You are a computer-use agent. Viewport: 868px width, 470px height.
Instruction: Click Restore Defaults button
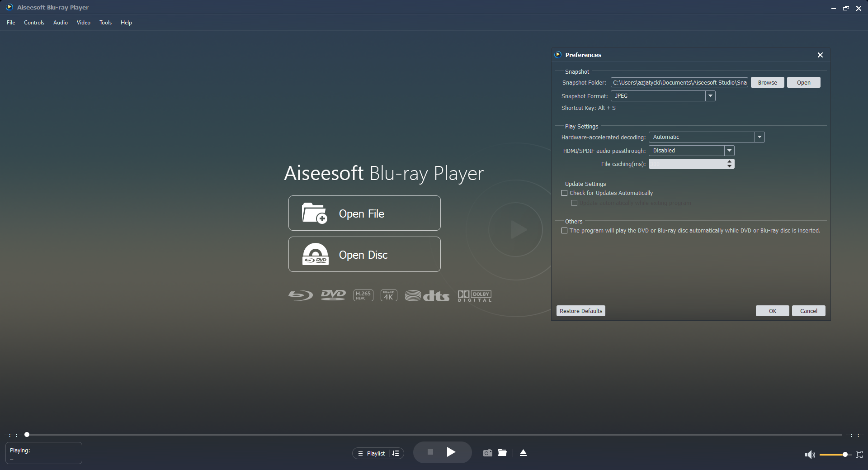point(581,311)
